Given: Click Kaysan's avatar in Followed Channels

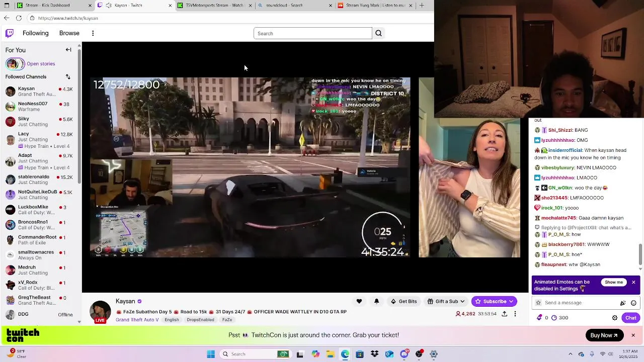Looking at the screenshot, I should click(10, 92).
